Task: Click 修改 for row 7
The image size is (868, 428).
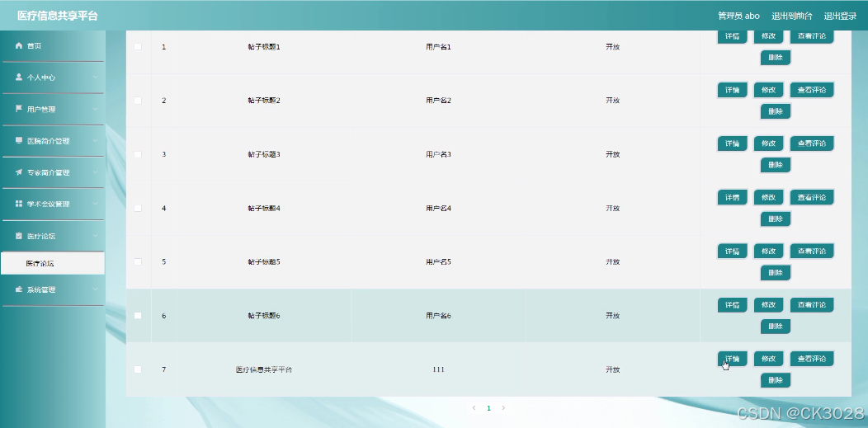Action: (x=768, y=359)
